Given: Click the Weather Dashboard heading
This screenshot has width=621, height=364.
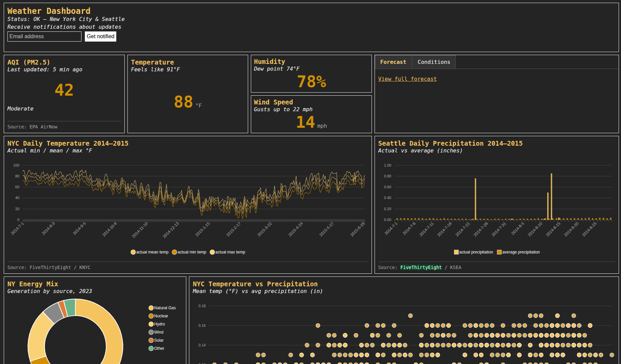Looking at the screenshot, I should (49, 11).
